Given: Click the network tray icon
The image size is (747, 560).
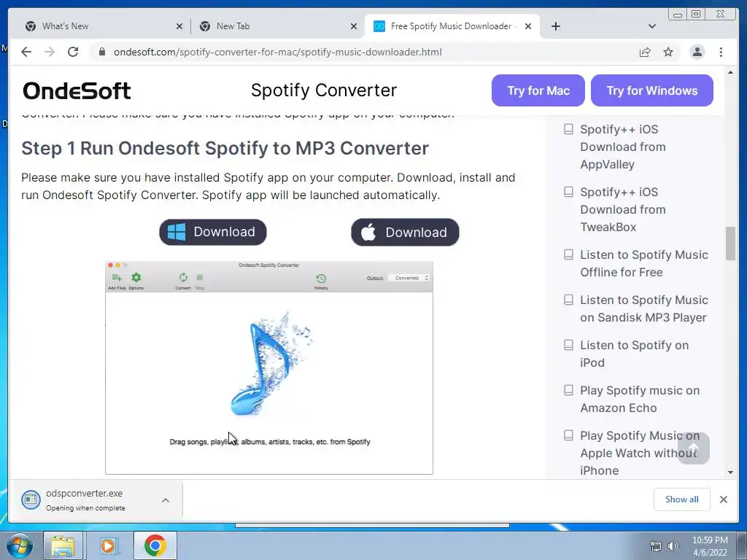Looking at the screenshot, I should tap(656, 546).
